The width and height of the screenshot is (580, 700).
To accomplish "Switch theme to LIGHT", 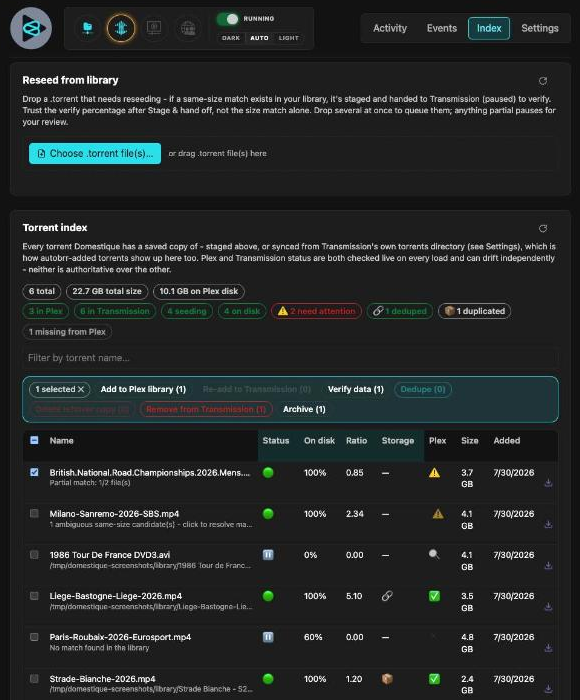I will coord(288,38).
